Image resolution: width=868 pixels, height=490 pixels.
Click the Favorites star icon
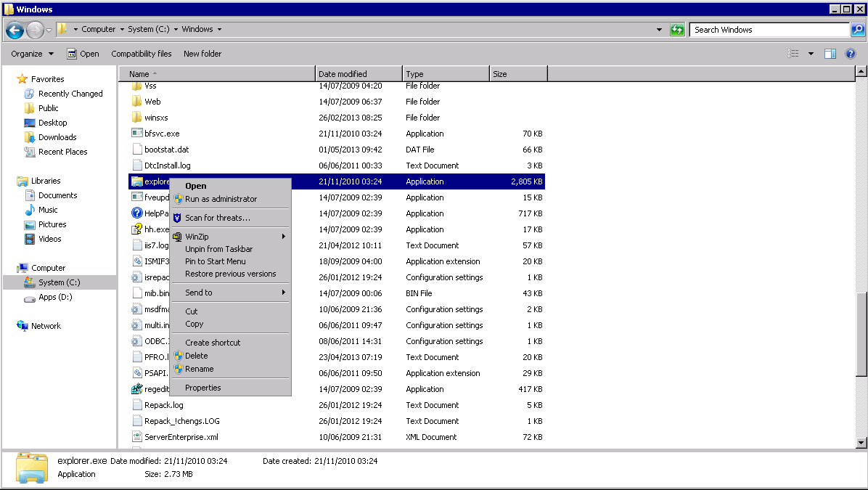tap(22, 79)
